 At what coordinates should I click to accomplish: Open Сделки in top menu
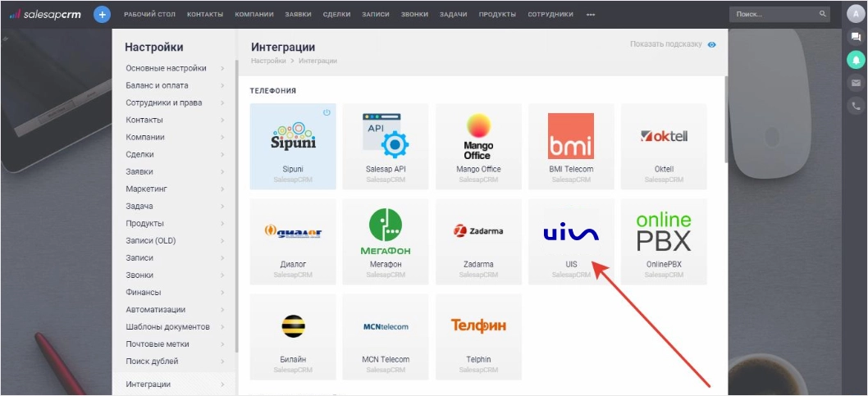[x=336, y=15]
